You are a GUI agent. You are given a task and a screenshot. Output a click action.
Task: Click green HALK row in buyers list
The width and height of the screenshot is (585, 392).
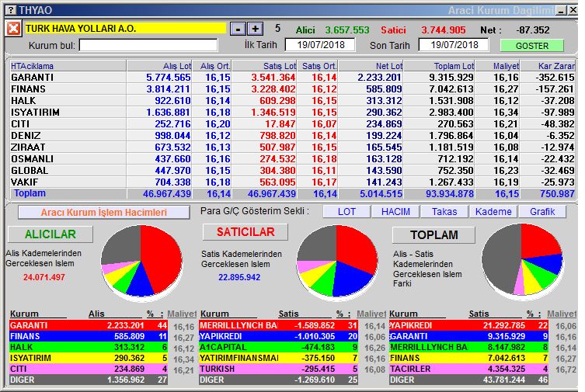point(89,347)
